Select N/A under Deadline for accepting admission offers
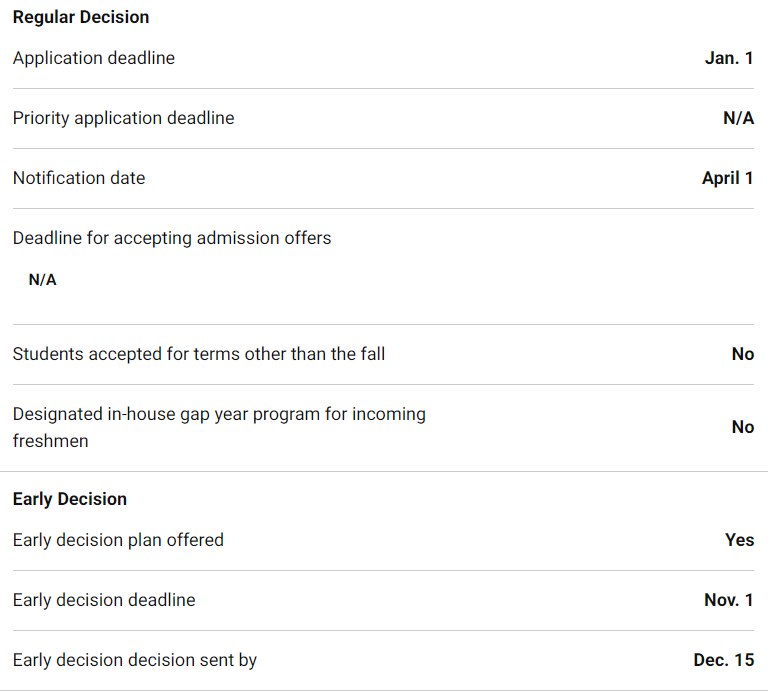The image size is (768, 696). pos(42,280)
